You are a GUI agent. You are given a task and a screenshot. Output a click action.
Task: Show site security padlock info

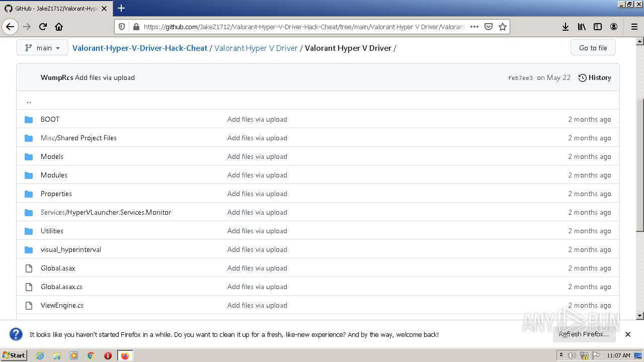[x=135, y=27]
